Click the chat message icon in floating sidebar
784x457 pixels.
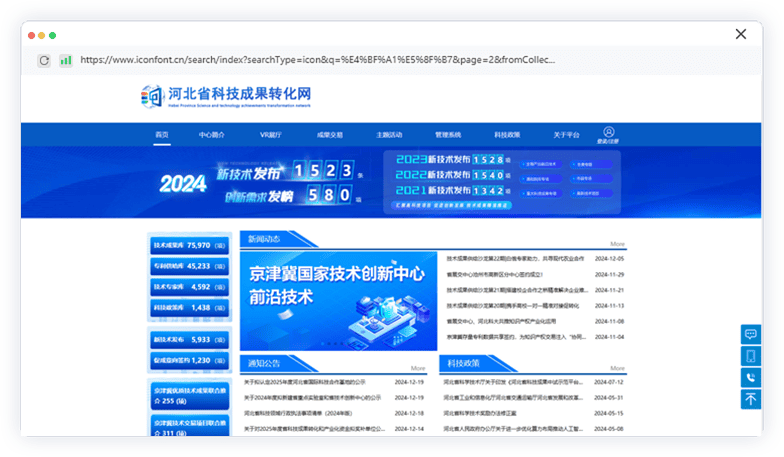pyautogui.click(x=750, y=334)
